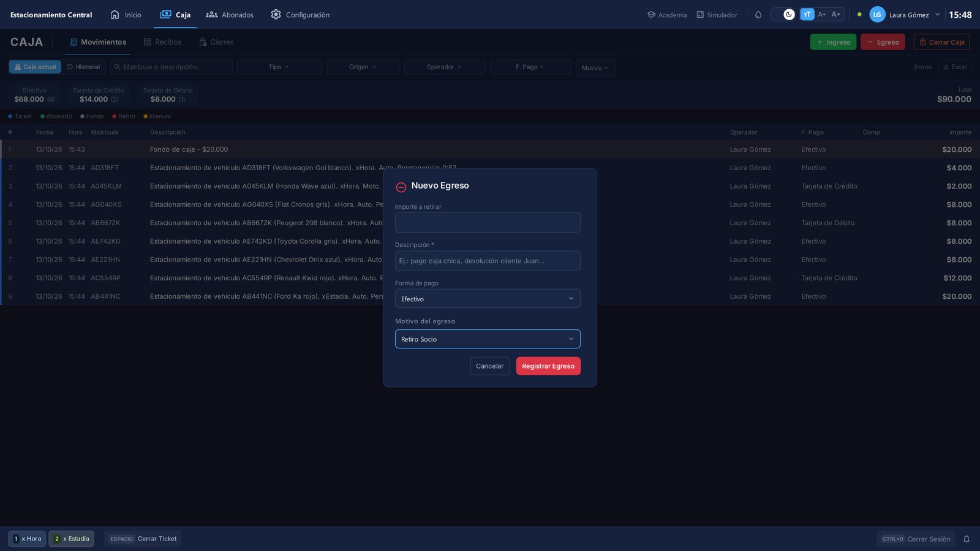Viewport: 980px width, 551px height.
Task: Click the Registrar Egreso button
Action: [548, 366]
